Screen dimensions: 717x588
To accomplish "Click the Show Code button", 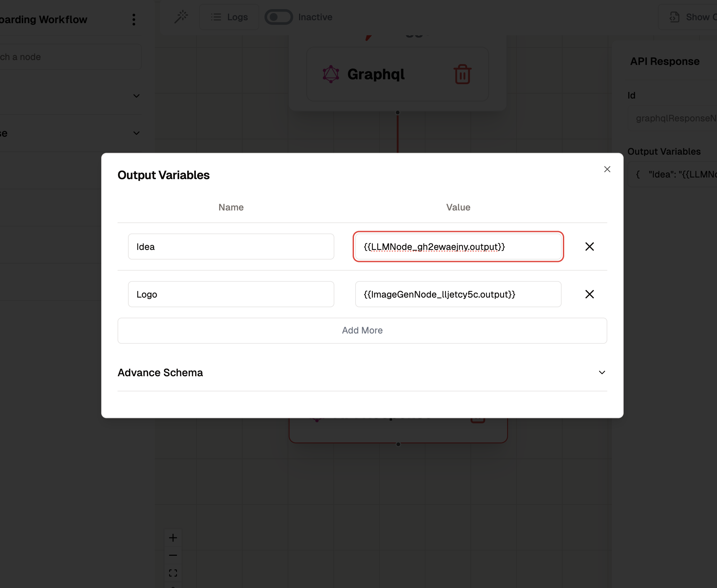I will coord(691,17).
